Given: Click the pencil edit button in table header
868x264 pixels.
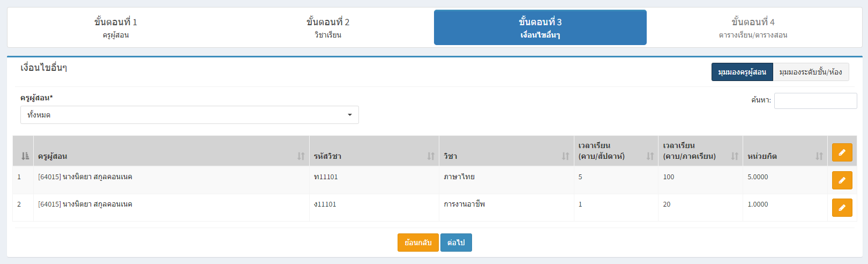Looking at the screenshot, I should (842, 152).
